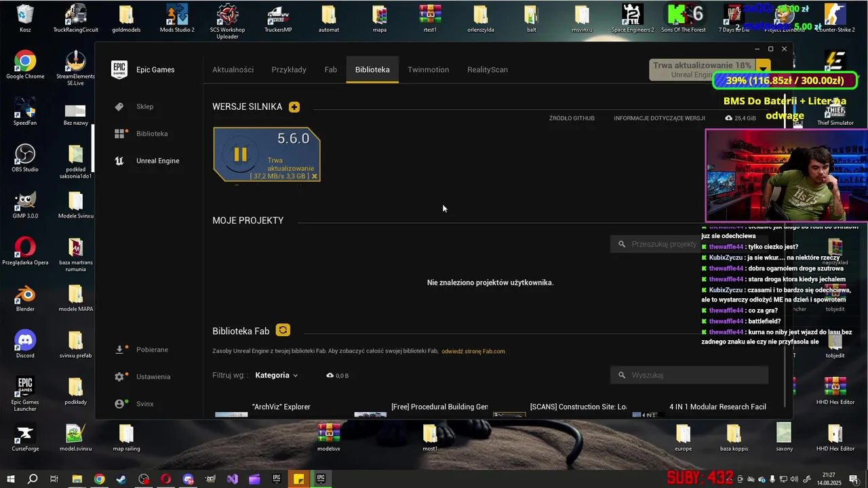Select OBS Studio desktop icon
Screen dimensions: 868x488
[25, 158]
